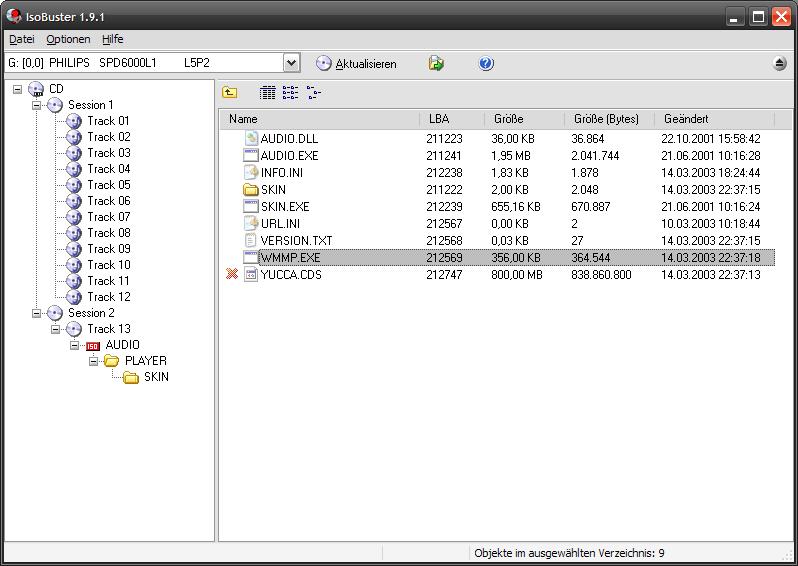Image resolution: width=798 pixels, height=566 pixels.
Task: Click the red X error mark by YUCCA.CDS
Action: pos(232,275)
